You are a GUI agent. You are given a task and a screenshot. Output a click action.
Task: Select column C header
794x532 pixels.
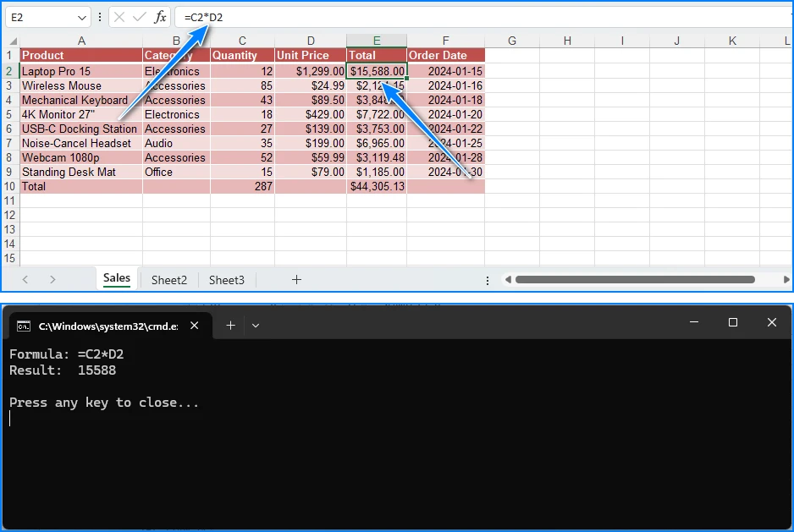tap(243, 41)
